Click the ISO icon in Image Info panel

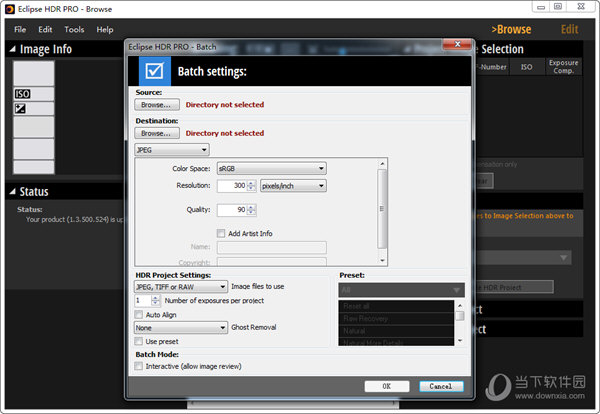pos(22,94)
